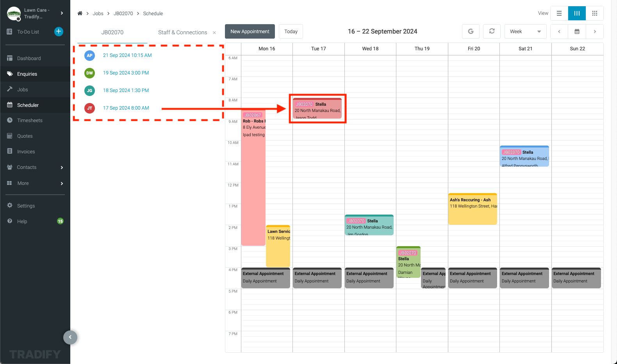Switch to list view
This screenshot has height=364, width=617.
click(x=559, y=13)
